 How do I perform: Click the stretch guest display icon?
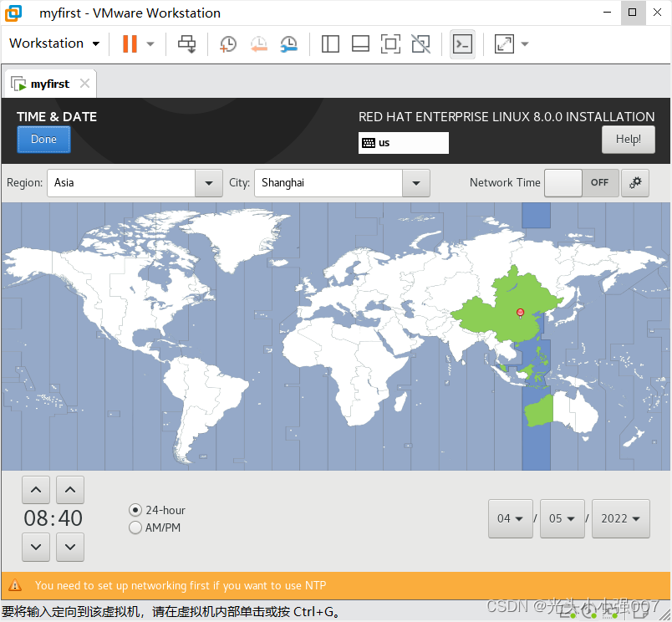click(504, 43)
